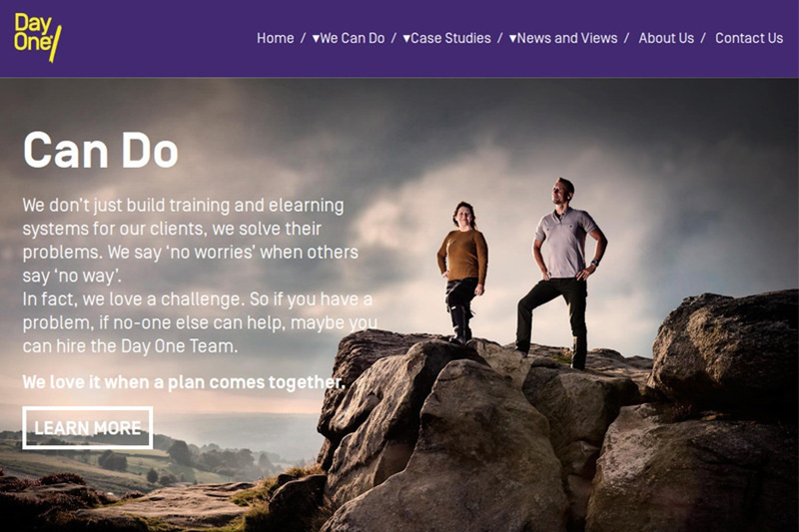The width and height of the screenshot is (799, 532).
Task: Open the Contact Us page
Action: pyautogui.click(x=749, y=38)
